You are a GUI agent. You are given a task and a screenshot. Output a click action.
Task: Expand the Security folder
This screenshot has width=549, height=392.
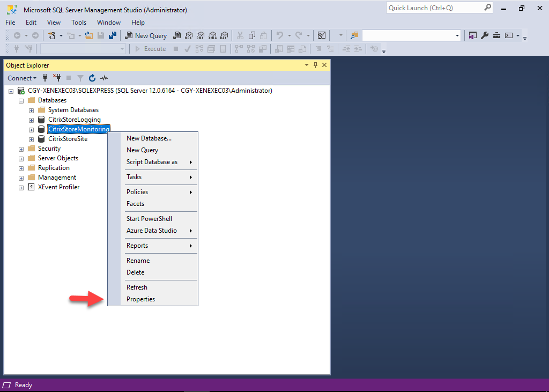tap(21, 149)
